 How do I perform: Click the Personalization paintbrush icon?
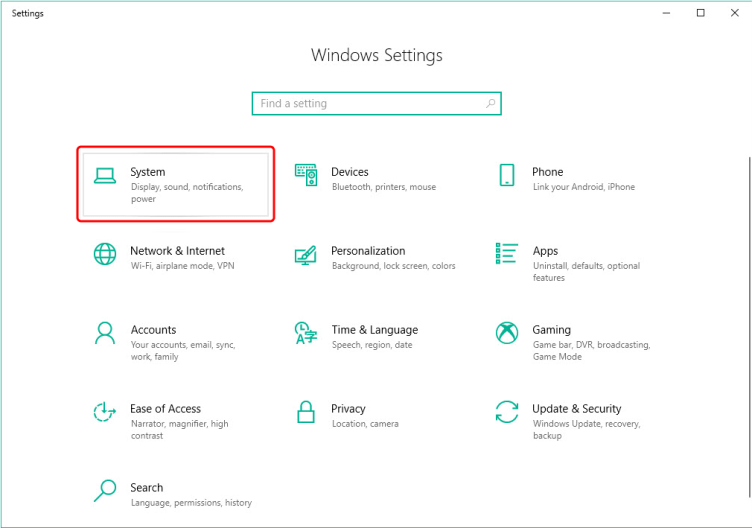click(x=306, y=255)
